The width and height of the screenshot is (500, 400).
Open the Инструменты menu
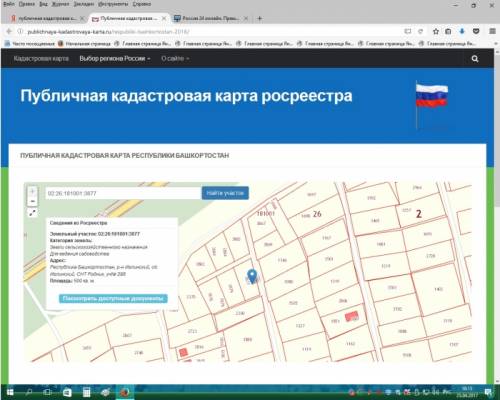pos(113,4)
